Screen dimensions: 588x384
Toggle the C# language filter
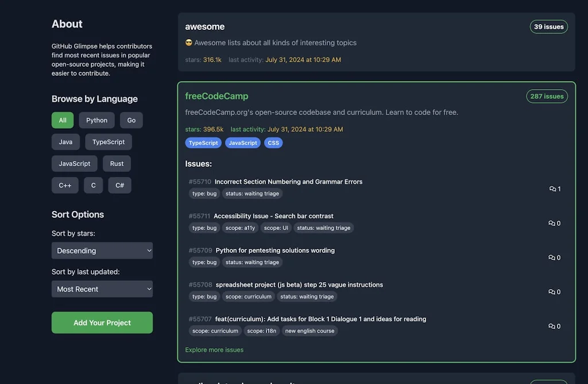(119, 185)
